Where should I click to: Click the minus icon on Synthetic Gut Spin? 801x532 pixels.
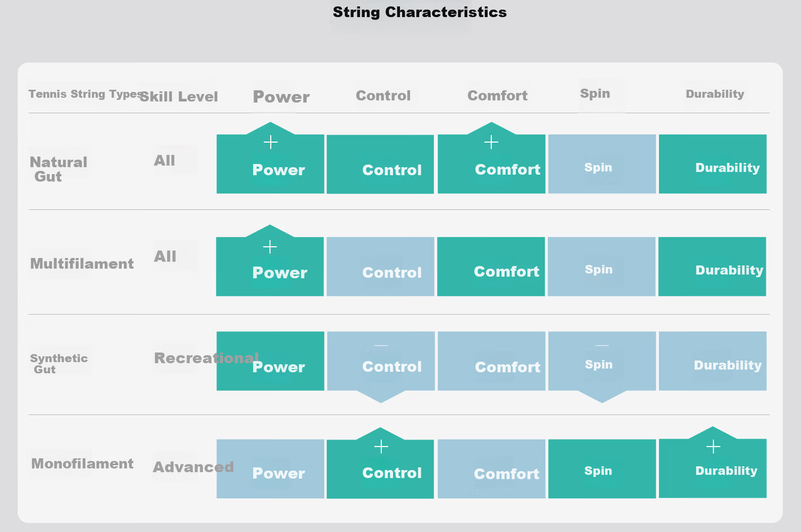coord(602,346)
